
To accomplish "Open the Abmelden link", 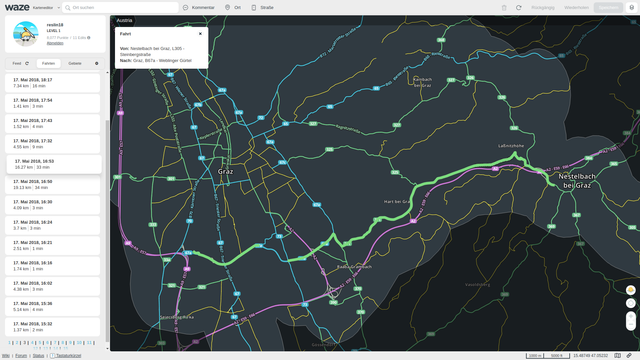I will (55, 43).
